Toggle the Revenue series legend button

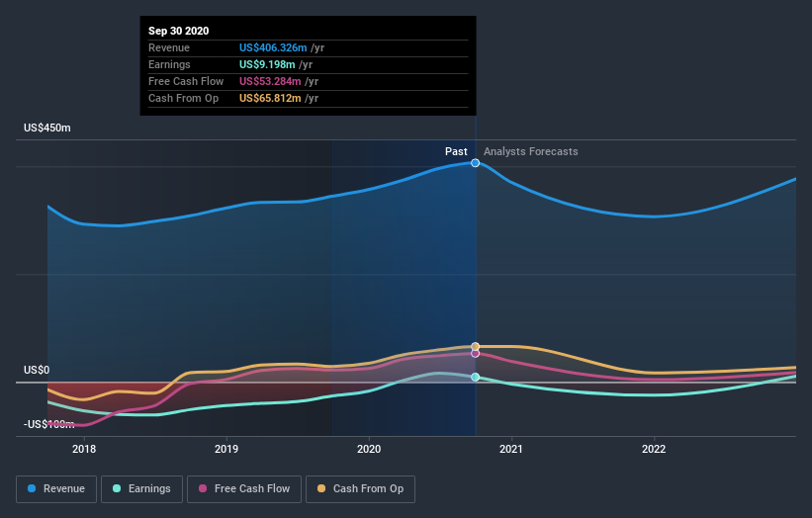click(x=56, y=489)
